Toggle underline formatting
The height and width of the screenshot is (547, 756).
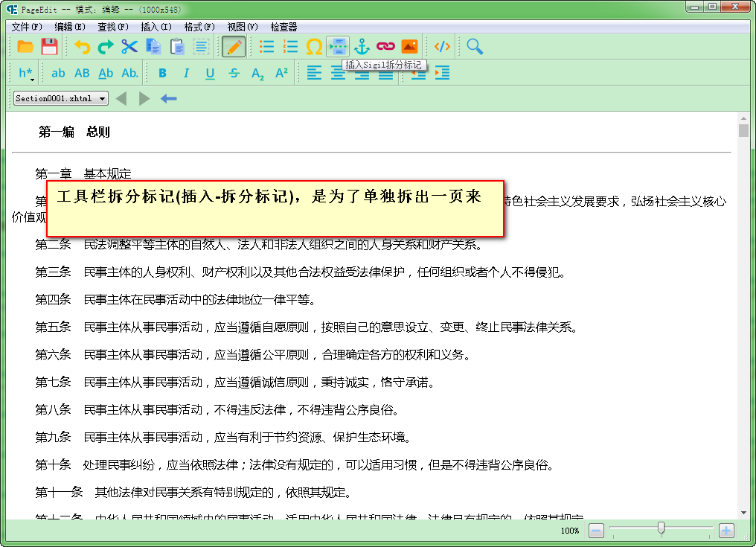(211, 74)
